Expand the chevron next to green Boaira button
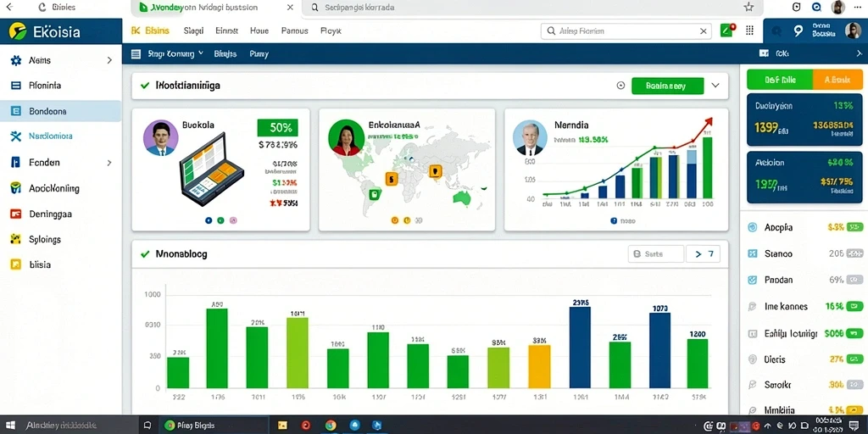Screen dimensions: 868x434 (x=715, y=86)
